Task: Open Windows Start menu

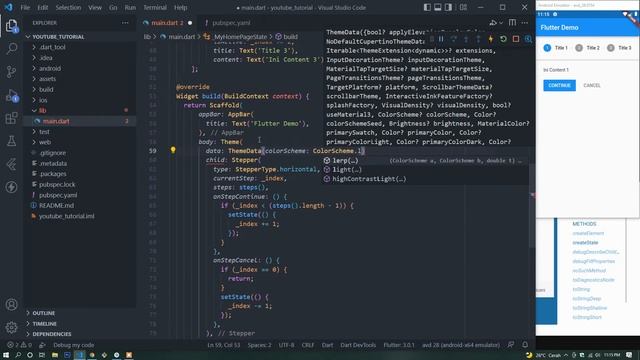Action: 6,355
